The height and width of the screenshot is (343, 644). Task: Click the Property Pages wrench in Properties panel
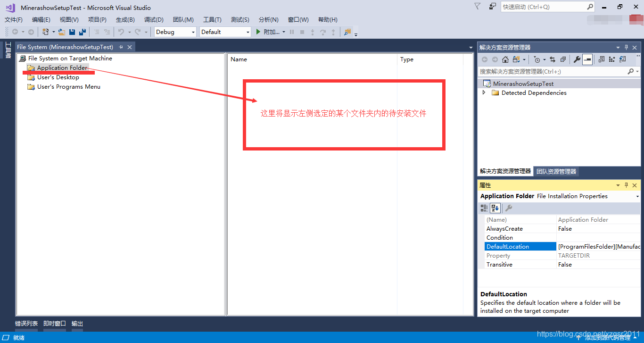tap(509, 208)
